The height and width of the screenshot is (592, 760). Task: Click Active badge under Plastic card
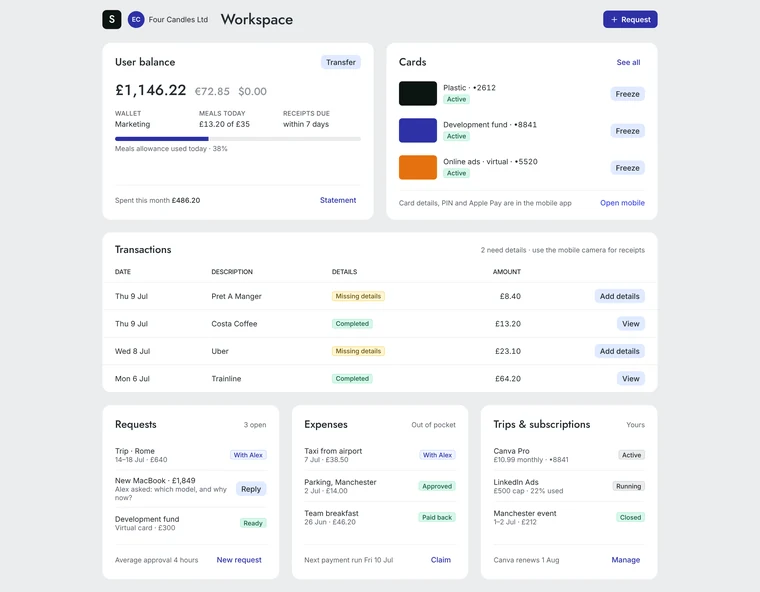(456, 99)
